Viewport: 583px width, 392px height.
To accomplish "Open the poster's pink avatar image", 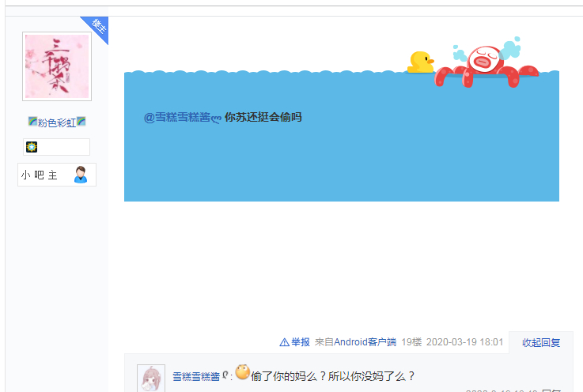I will (x=57, y=66).
